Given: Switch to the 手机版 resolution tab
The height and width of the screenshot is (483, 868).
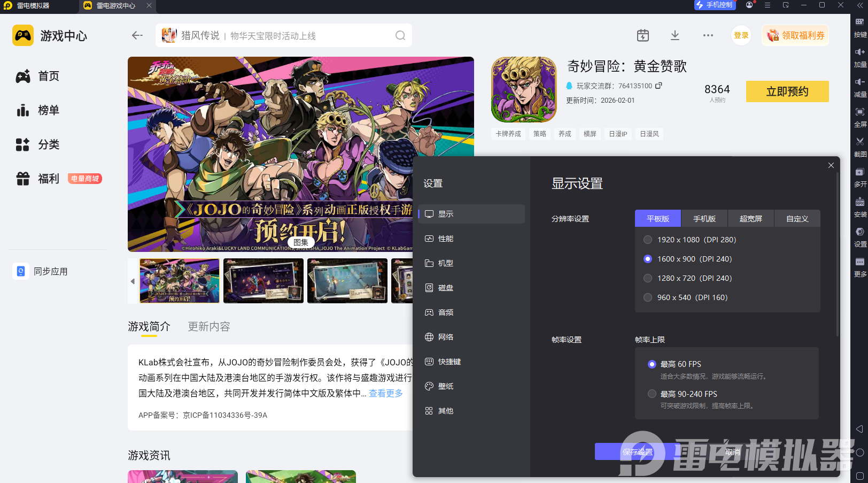Looking at the screenshot, I should (x=704, y=218).
